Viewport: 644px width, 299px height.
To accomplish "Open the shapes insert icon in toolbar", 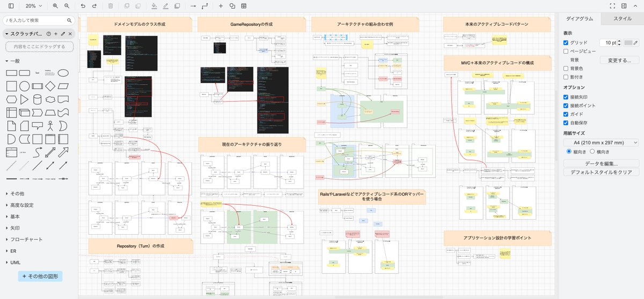I will [x=232, y=6].
